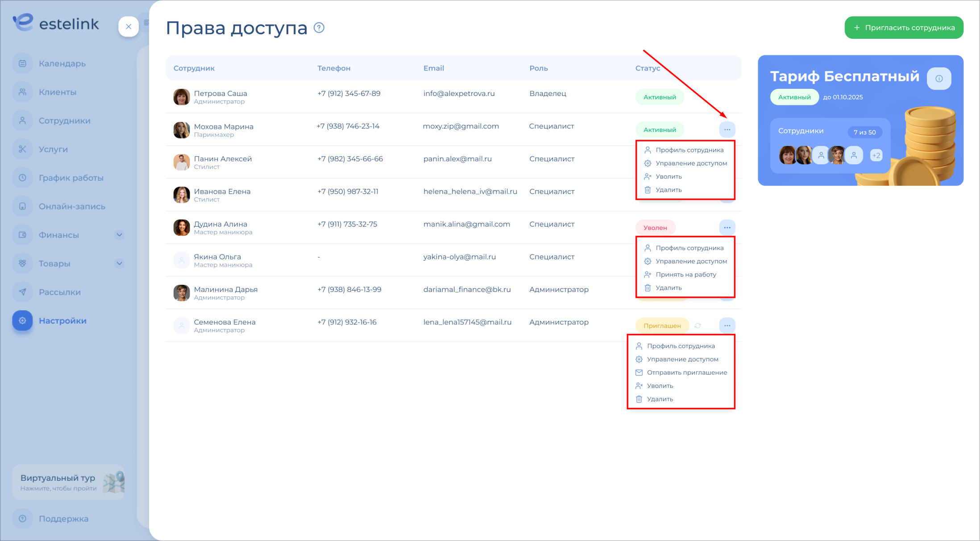This screenshot has width=980, height=541.
Task: Click the Приглашен status badge
Action: pyautogui.click(x=662, y=325)
